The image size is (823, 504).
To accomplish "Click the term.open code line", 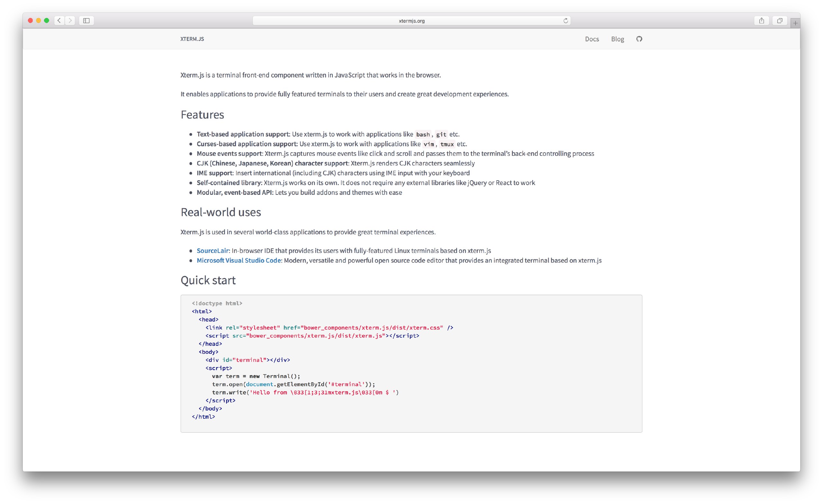I will (x=294, y=384).
